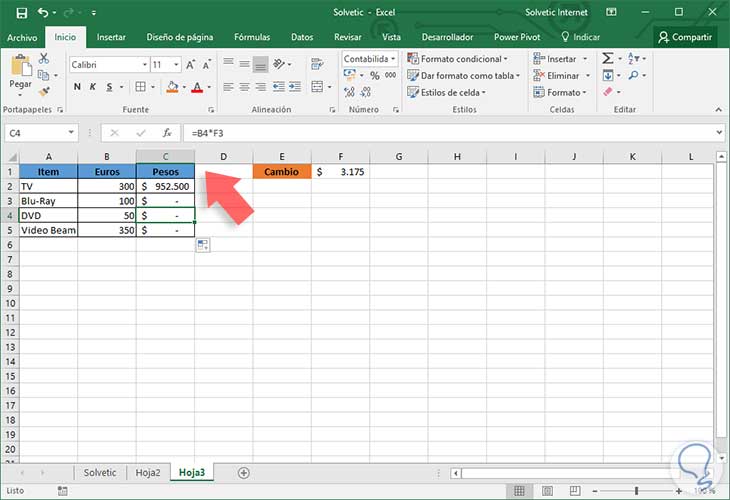Image resolution: width=730 pixels, height=500 pixels.
Task: Click the Indicar search box
Action: [581, 37]
